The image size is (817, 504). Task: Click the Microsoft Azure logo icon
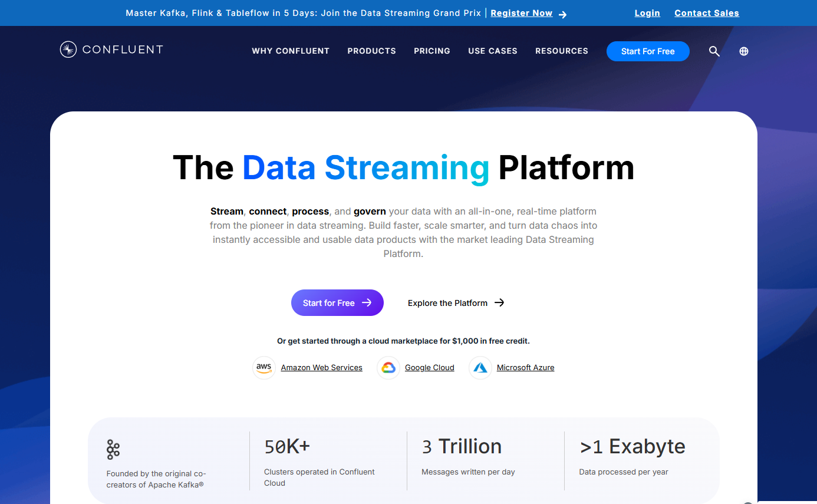pyautogui.click(x=480, y=367)
